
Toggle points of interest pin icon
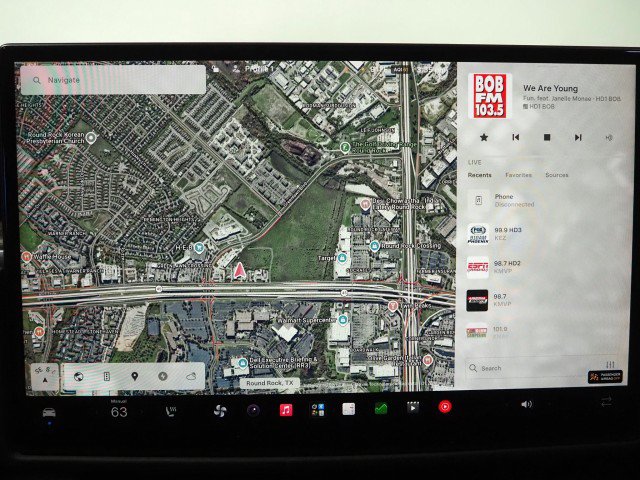(134, 376)
